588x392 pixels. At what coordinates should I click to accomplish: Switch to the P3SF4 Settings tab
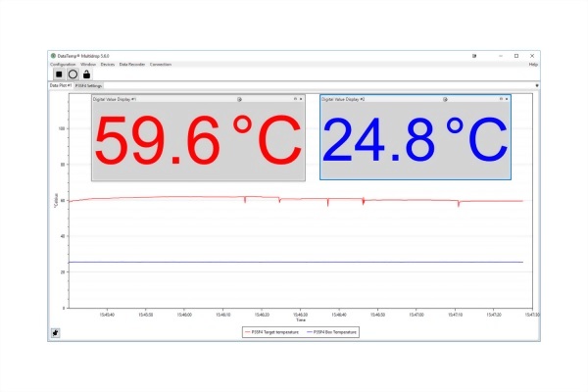point(88,85)
